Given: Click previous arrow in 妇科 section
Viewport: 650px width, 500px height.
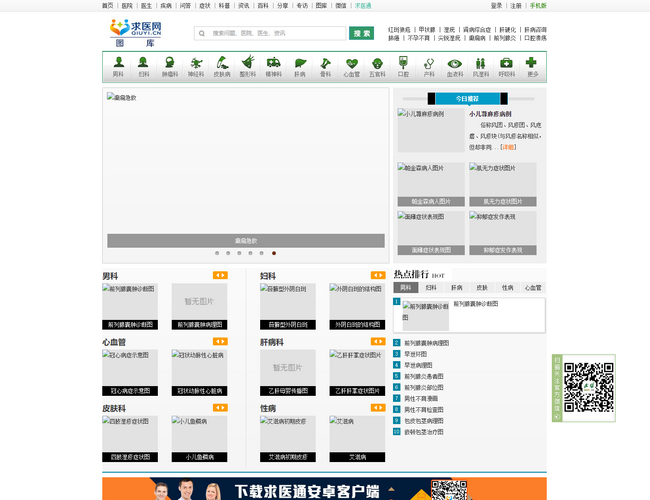Looking at the screenshot, I should (x=374, y=275).
